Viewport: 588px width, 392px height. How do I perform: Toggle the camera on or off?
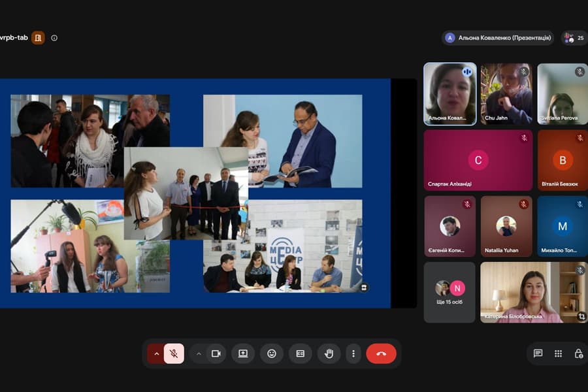pos(216,353)
